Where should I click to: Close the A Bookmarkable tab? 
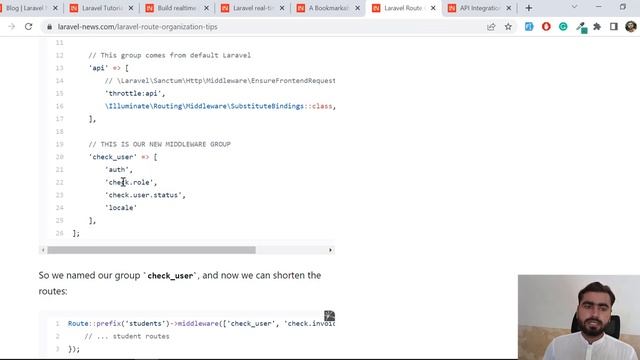click(357, 8)
